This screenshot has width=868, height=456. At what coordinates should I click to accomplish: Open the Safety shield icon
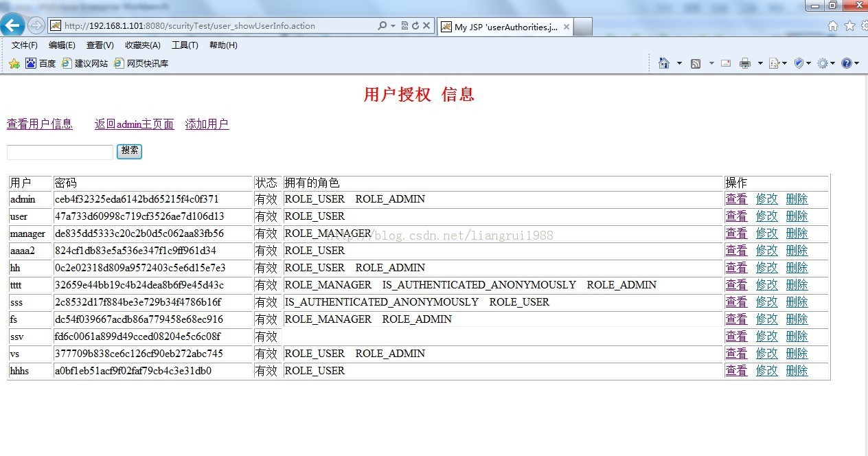coord(798,62)
